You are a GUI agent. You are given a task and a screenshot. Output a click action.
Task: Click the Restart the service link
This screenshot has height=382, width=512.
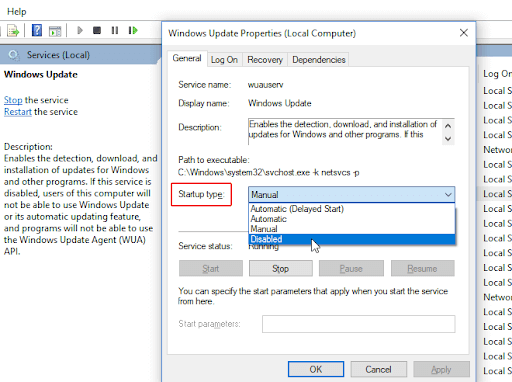tap(18, 112)
